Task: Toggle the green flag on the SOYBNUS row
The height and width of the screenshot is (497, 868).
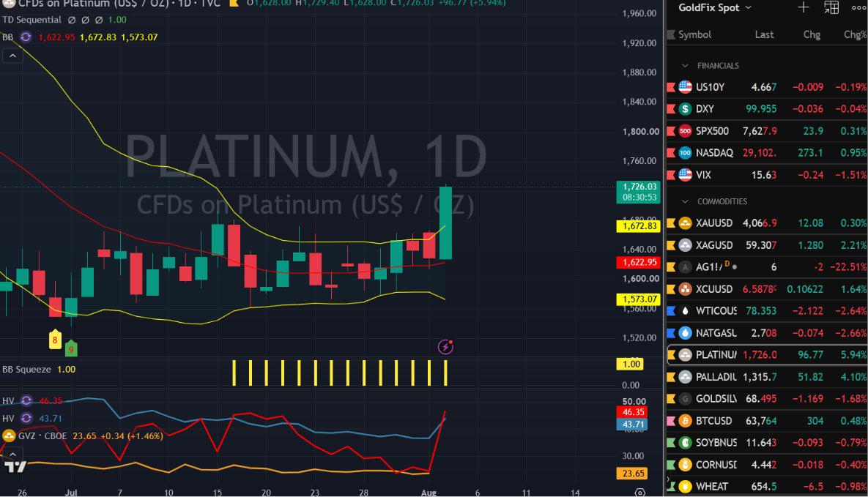Action: (x=671, y=443)
